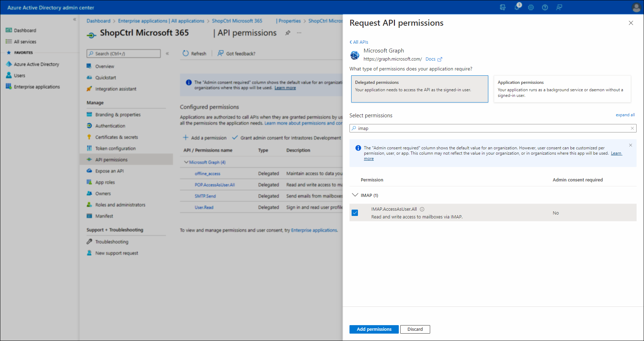Uncheck IMAP.AccessAsUser.All permission checkbox

[355, 213]
